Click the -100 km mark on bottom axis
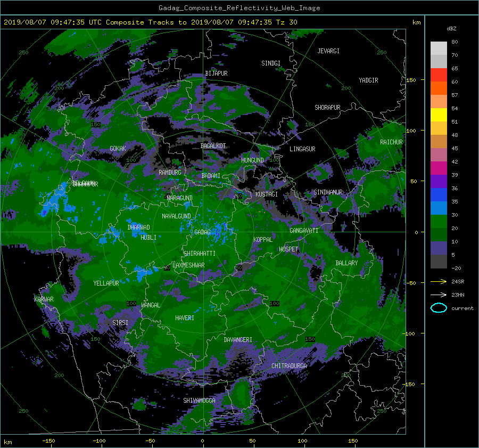 pyautogui.click(x=98, y=441)
